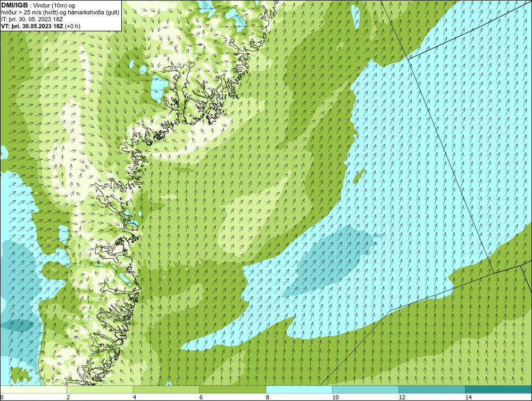Viewport: 532px width, 401px height.
Task: Click the 4–6 m/s green swatch
Action: [x=166, y=389]
